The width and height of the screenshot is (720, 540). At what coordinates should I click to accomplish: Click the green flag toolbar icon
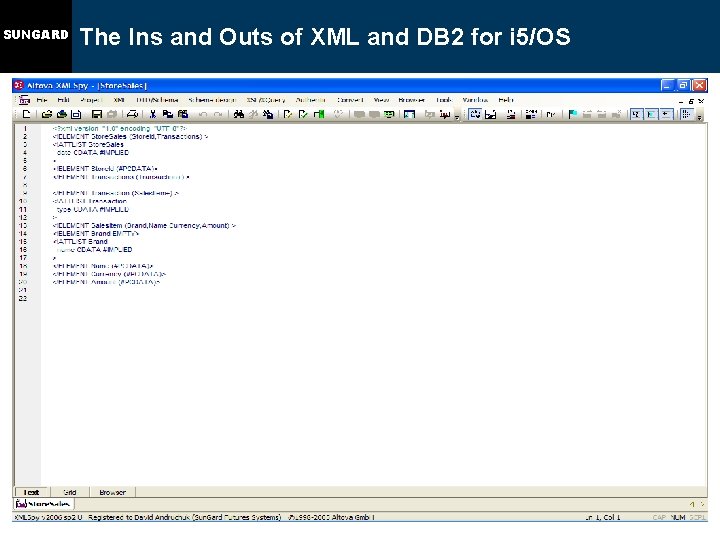click(x=573, y=114)
